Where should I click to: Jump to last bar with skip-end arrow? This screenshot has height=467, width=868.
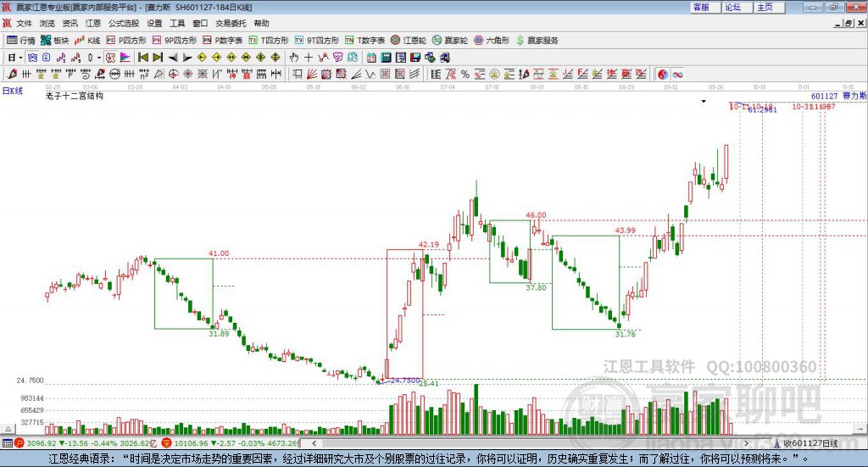click(x=158, y=58)
